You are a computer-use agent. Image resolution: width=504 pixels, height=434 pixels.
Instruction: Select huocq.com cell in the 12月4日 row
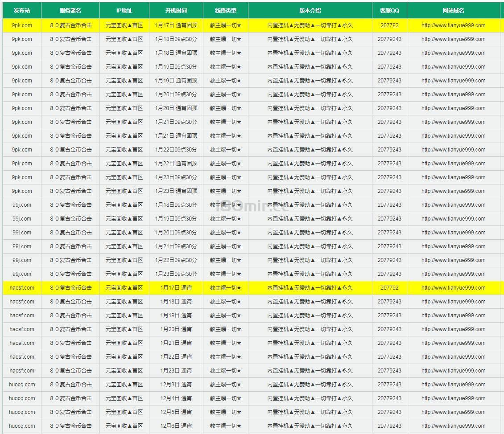(x=22, y=398)
